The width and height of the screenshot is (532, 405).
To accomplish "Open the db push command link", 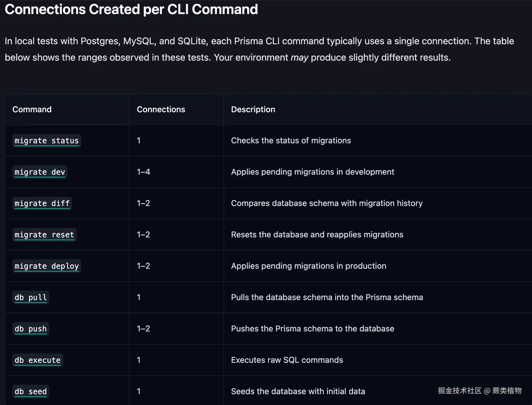I will (31, 329).
